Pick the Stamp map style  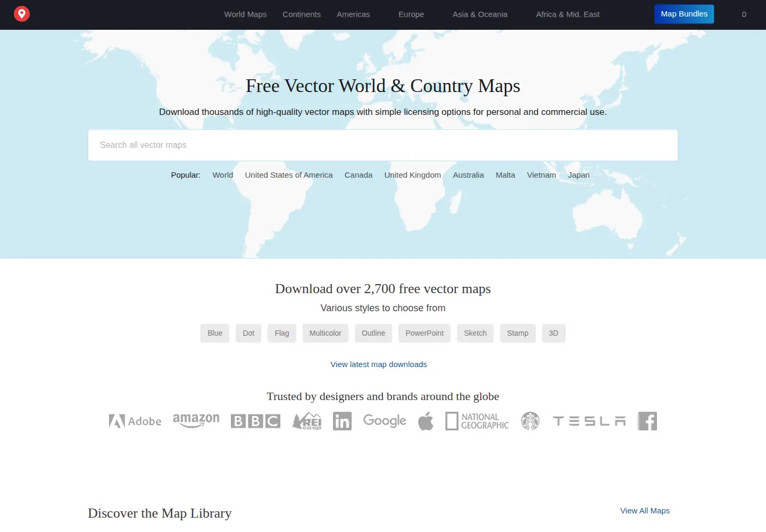click(518, 333)
